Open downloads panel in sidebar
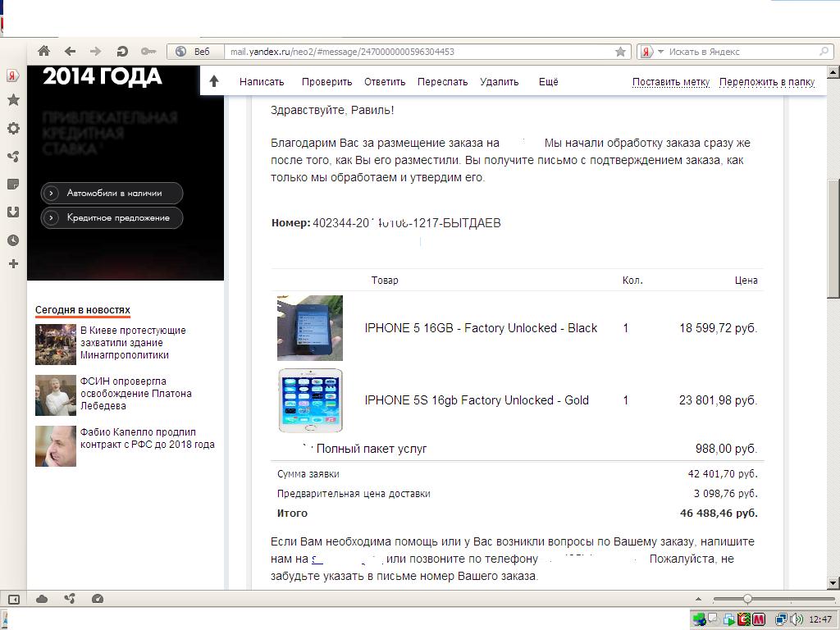Image resolution: width=840 pixels, height=630 pixels. (x=13, y=212)
